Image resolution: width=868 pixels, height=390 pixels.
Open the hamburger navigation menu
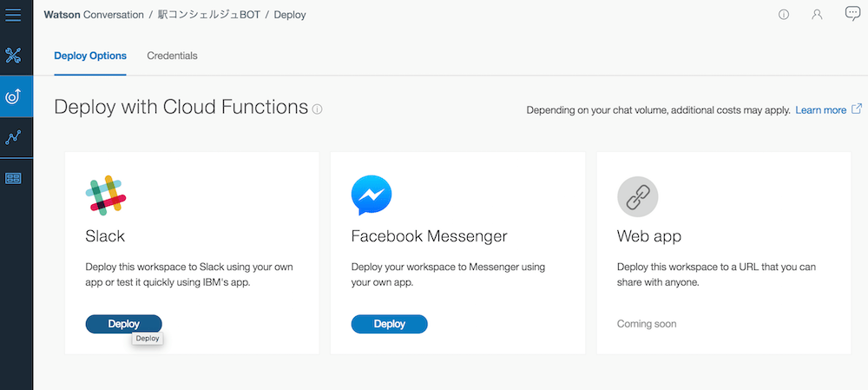[x=13, y=15]
